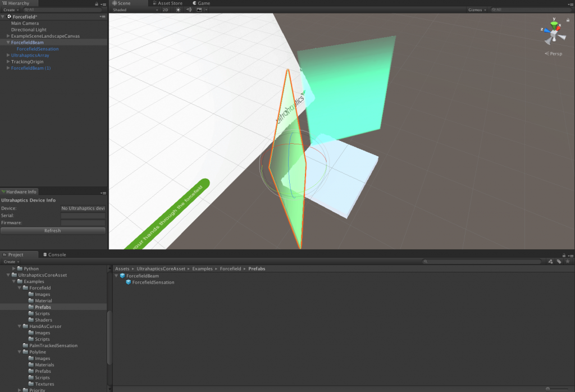Open the Hierarchy Create dropdown

tap(11, 10)
